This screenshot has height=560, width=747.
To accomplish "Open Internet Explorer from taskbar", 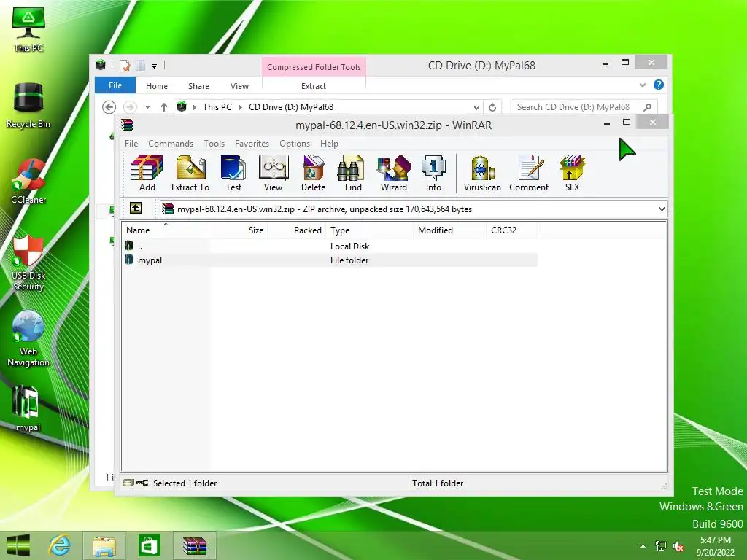I will click(x=60, y=545).
